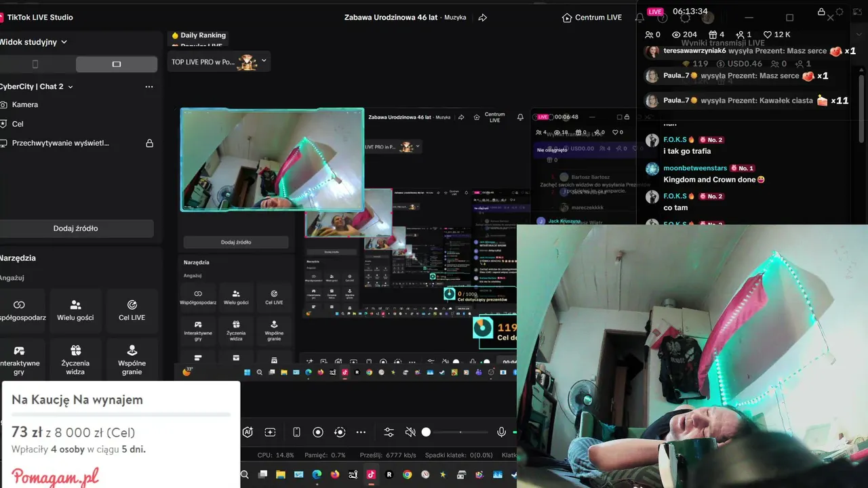Click the share arrow next to Muzyka
Image resolution: width=868 pixels, height=488 pixels.
click(483, 18)
